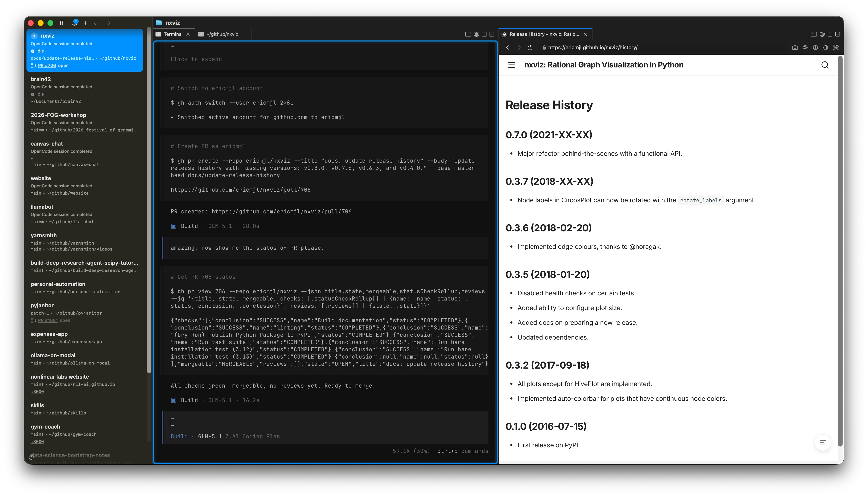Open port :8000 link in sidebar
The width and height of the screenshot is (868, 496).
[x=37, y=391]
